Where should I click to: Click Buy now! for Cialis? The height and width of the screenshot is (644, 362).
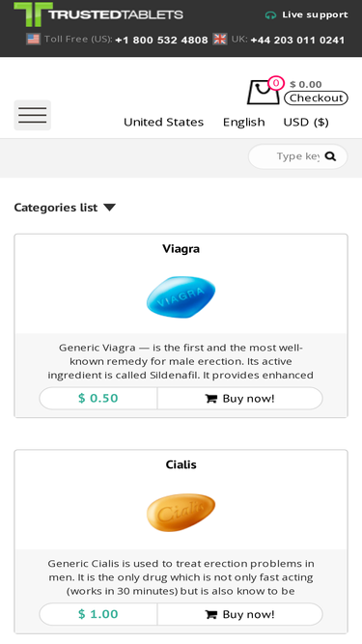239,614
